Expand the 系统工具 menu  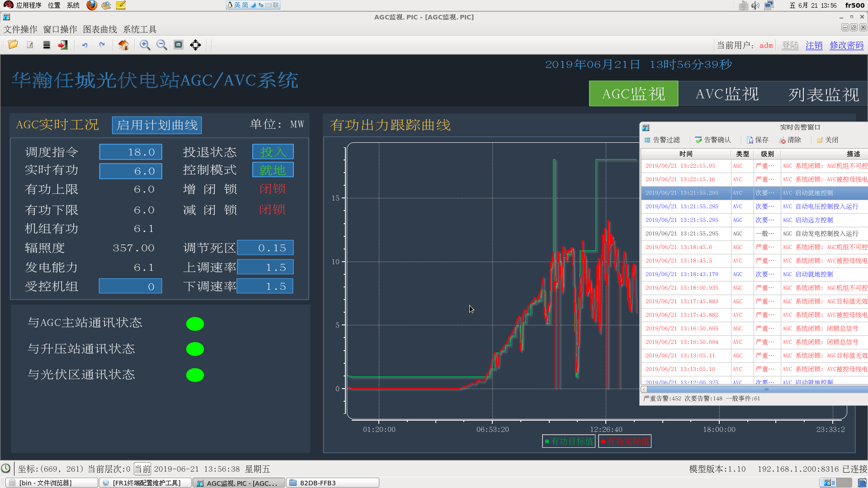pos(140,29)
